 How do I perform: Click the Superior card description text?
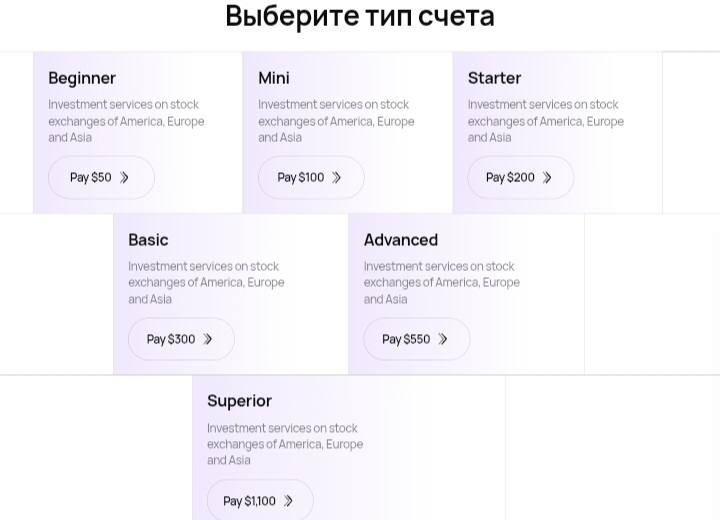[x=285, y=444]
